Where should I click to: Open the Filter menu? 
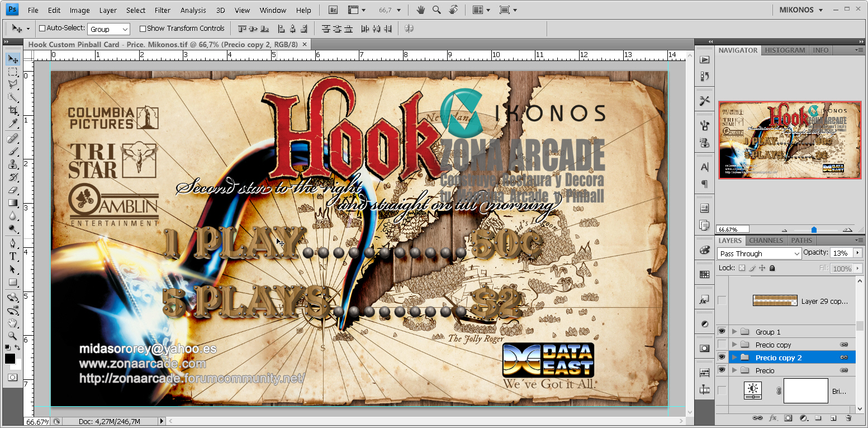[162, 10]
